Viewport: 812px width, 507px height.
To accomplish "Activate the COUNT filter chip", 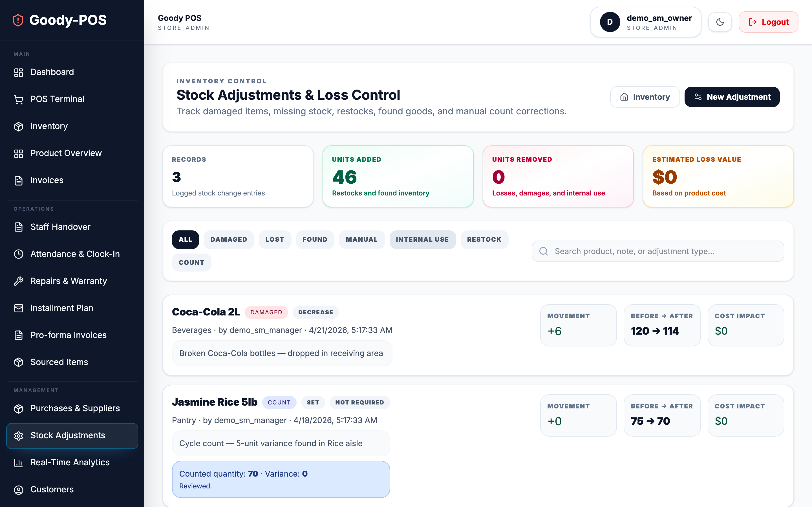I will (191, 263).
